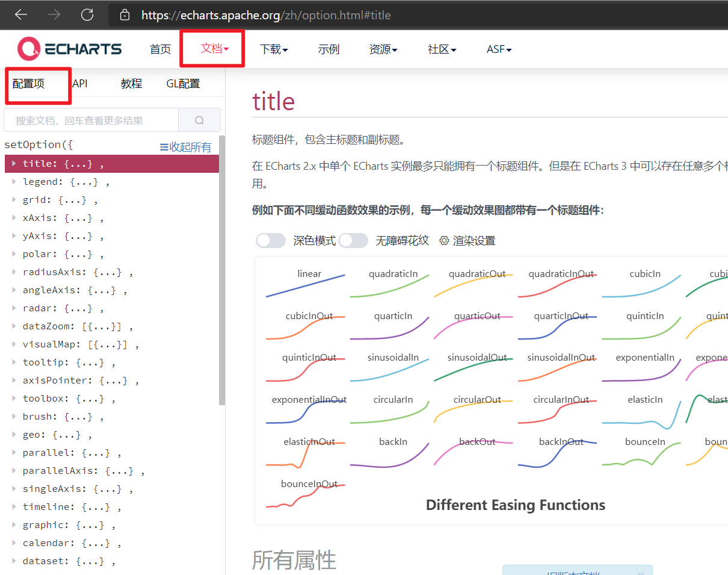
Task: Click the backInOut easing chart
Action: [x=558, y=452]
